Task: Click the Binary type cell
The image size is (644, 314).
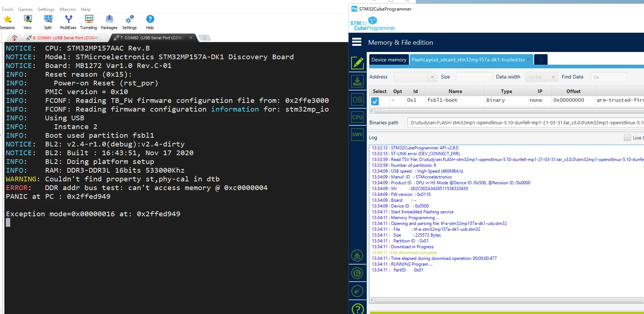Action: click(x=506, y=100)
